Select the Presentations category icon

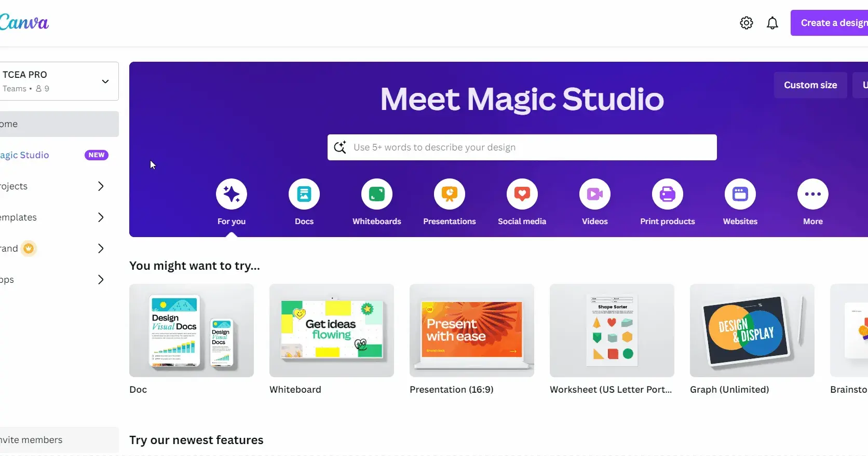pyautogui.click(x=450, y=194)
